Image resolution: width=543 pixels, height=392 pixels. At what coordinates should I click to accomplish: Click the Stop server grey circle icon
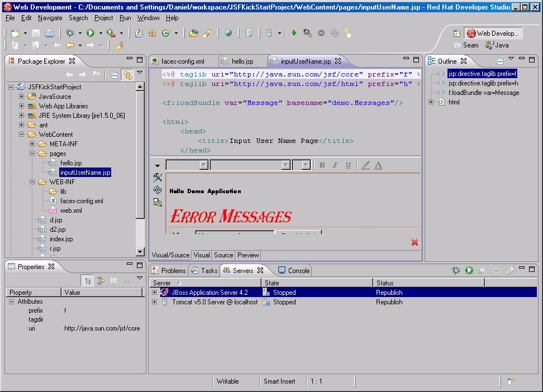pos(321,34)
